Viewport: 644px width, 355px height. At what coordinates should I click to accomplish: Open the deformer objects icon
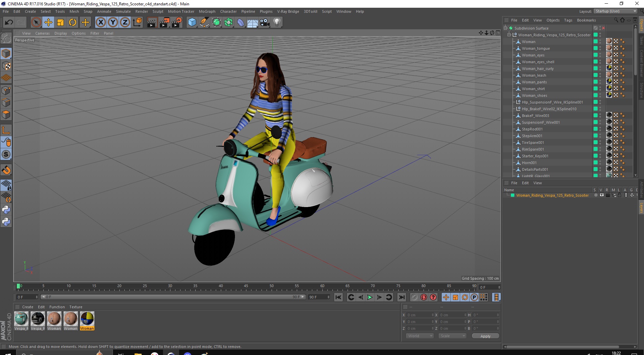click(241, 23)
